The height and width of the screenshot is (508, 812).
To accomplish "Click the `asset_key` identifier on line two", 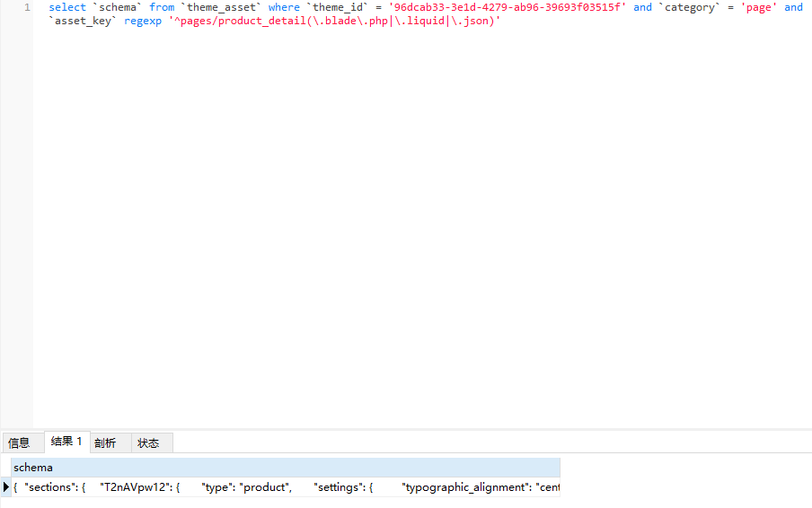I will click(83, 21).
